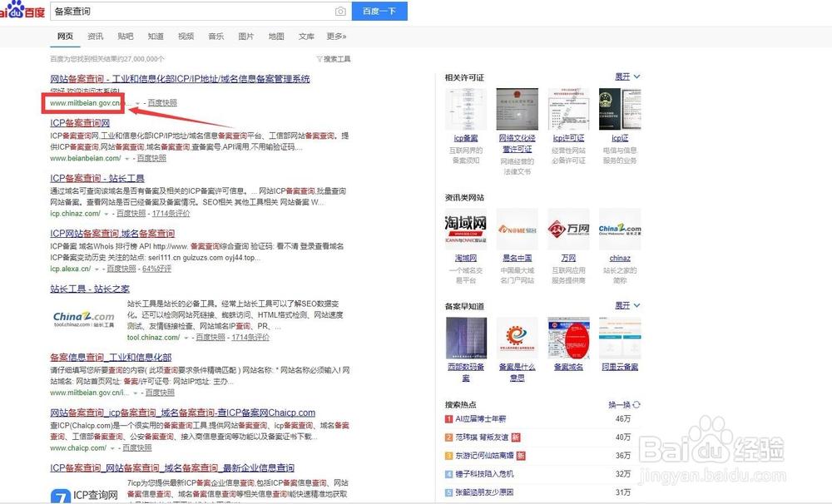
Task: Open the 网站备案查询 工业和信息化部 result
Action: (x=180, y=78)
